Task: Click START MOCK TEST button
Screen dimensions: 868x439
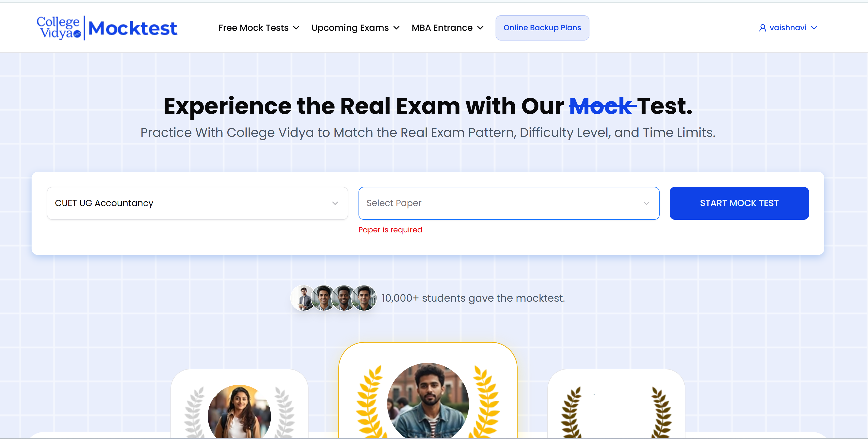Action: 739,203
